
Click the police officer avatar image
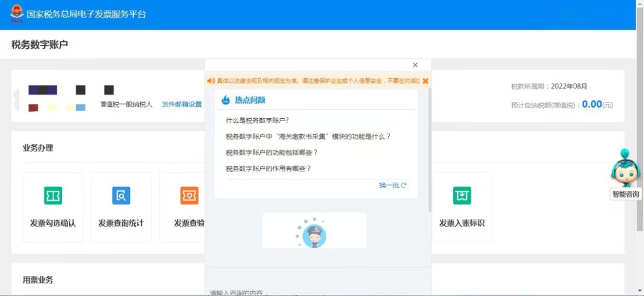point(314,235)
